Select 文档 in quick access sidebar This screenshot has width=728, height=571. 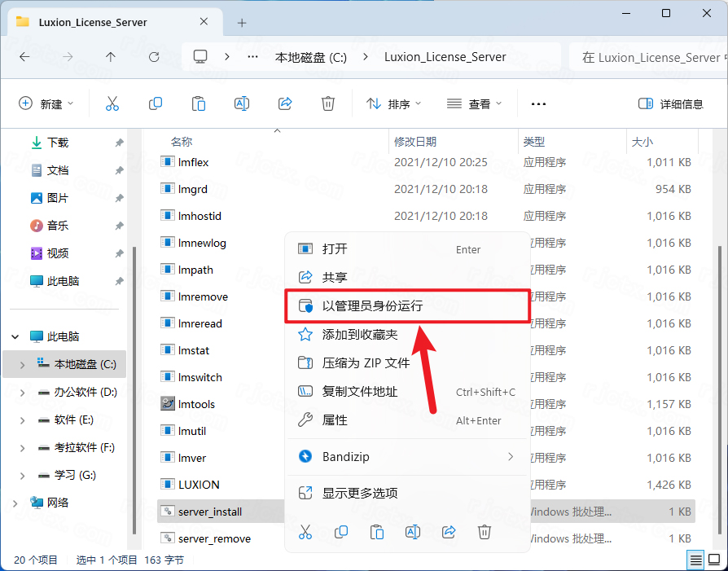click(x=58, y=170)
